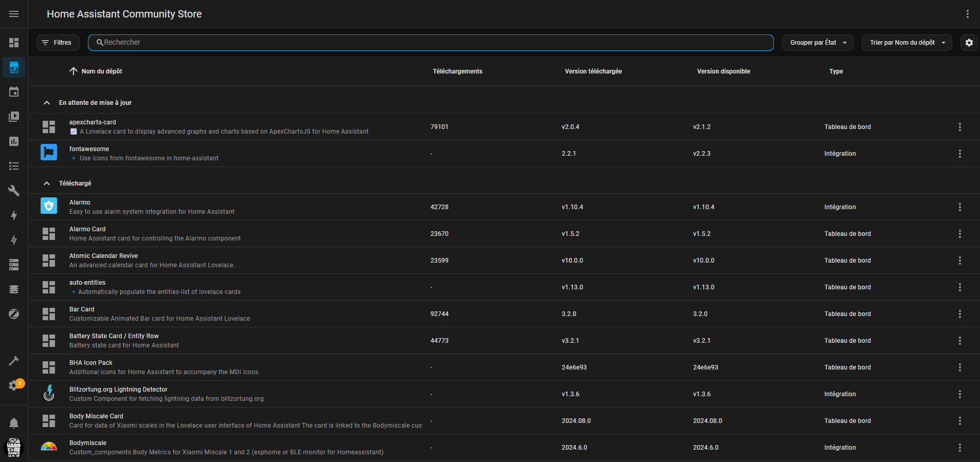
Task: Click the HACS settings gear button
Action: (x=969, y=43)
